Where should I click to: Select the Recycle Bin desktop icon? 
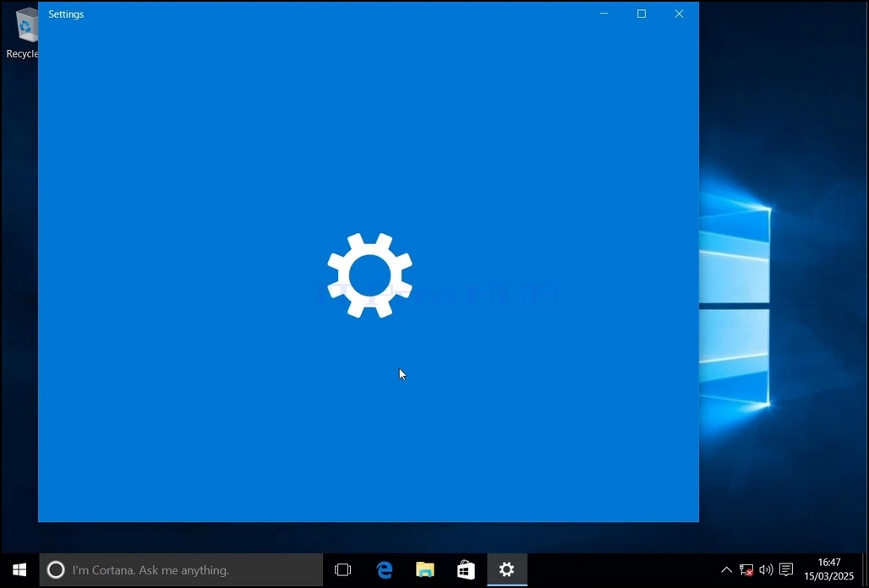[22, 31]
